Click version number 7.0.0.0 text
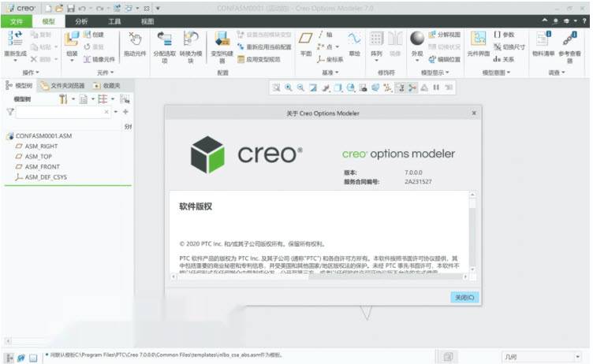This screenshot has width=593, height=364. click(x=413, y=173)
